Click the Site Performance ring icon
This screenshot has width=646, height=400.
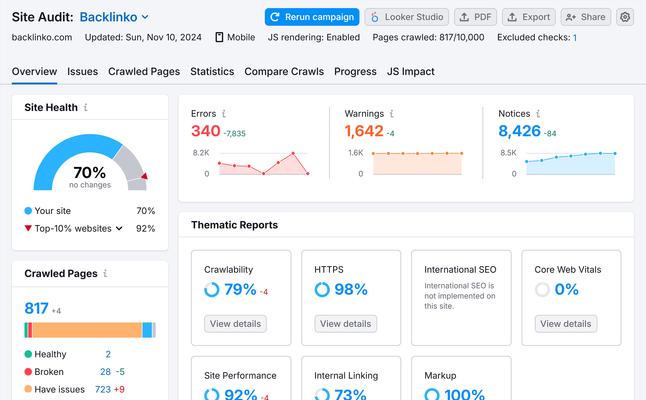211,394
